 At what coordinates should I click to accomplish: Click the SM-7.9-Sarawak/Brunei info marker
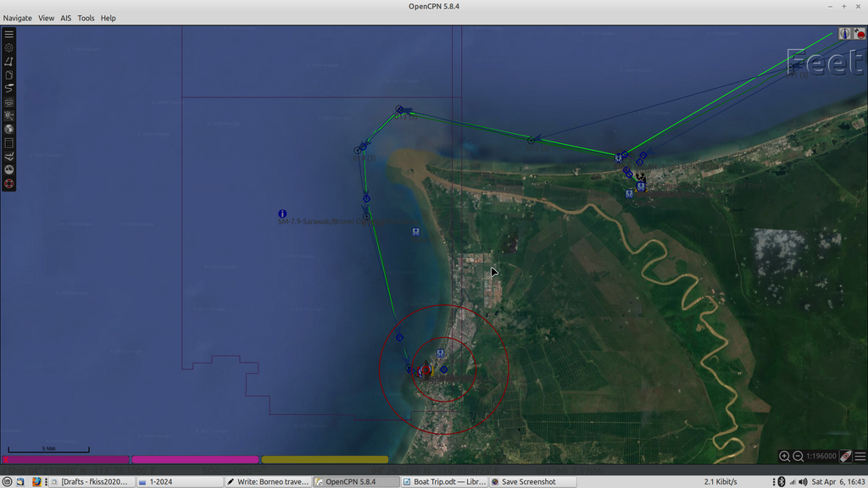click(x=282, y=213)
